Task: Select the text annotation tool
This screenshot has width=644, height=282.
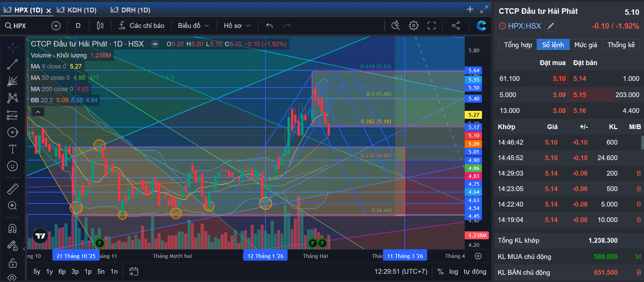Action: [12, 149]
